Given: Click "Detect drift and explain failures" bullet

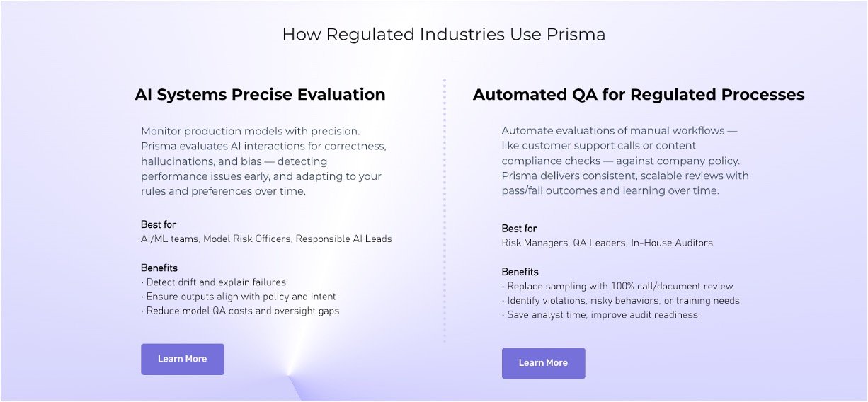Looking at the screenshot, I should click(213, 282).
